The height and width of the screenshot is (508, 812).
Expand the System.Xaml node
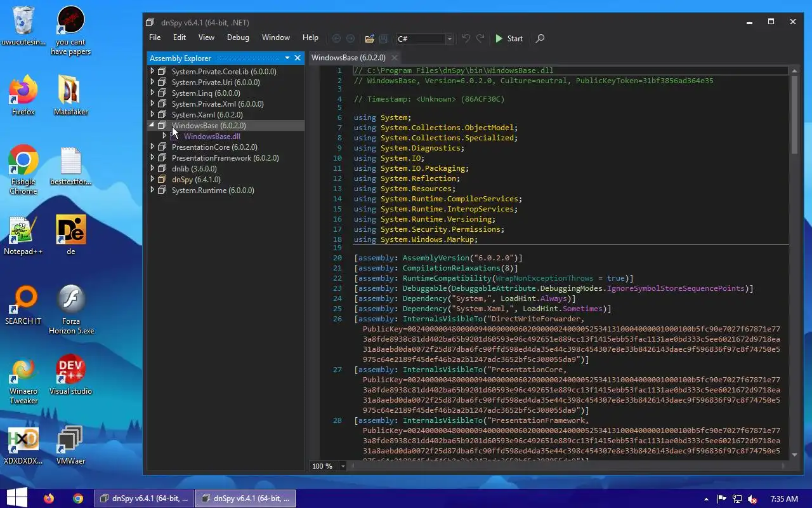pyautogui.click(x=152, y=114)
